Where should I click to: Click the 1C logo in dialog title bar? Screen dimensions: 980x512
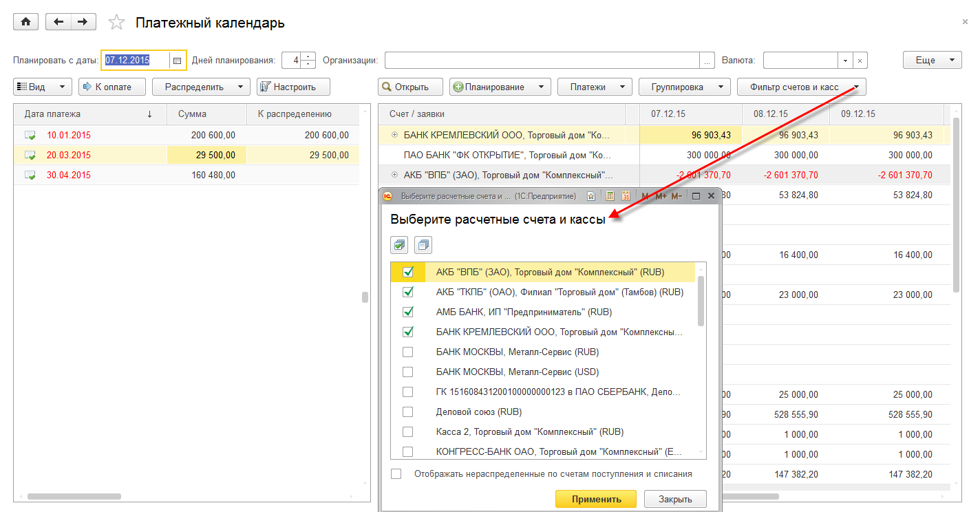pos(387,196)
